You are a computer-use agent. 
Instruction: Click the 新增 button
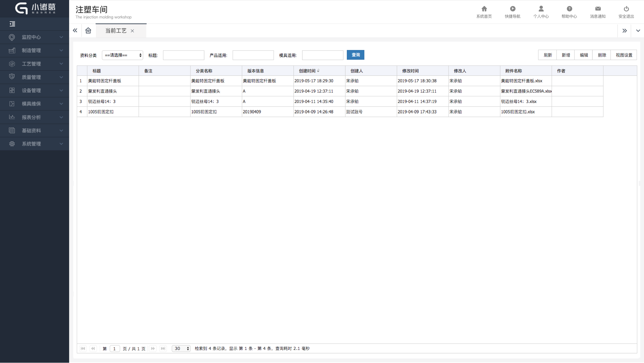566,55
